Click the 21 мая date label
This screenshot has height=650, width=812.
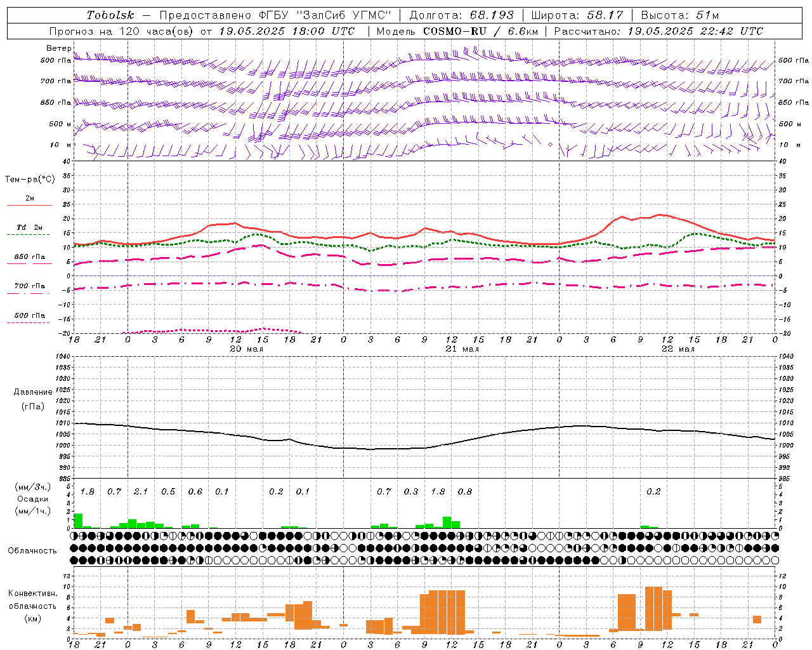pyautogui.click(x=462, y=349)
